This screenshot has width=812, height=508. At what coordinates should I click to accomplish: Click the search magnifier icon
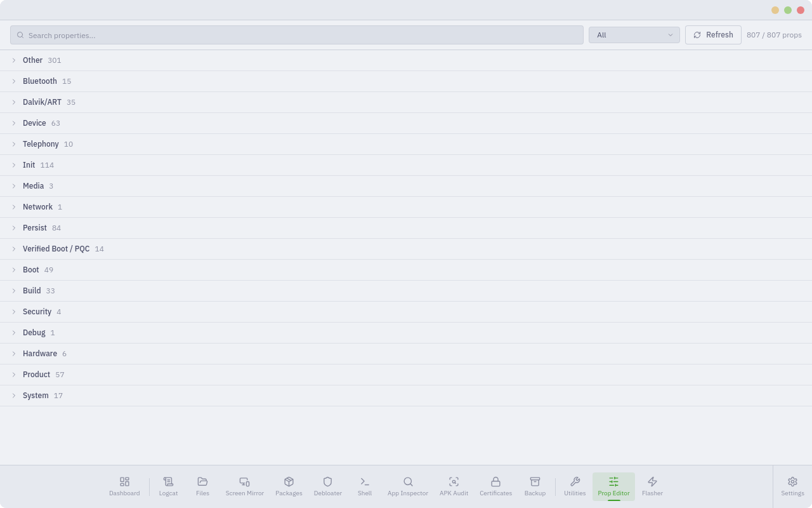[x=20, y=35]
